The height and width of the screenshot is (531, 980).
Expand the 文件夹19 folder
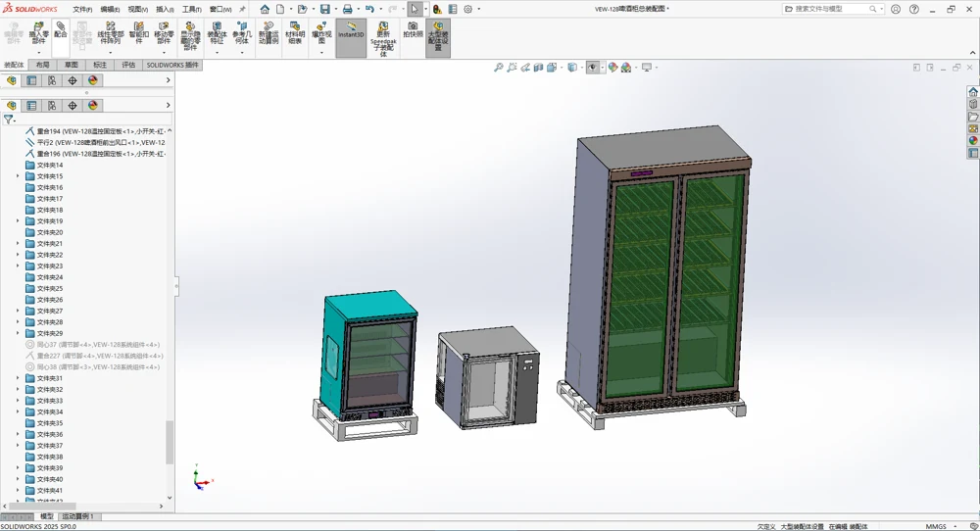18,221
